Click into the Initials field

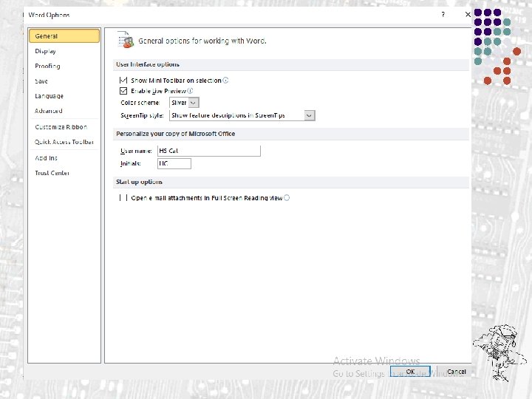point(174,163)
